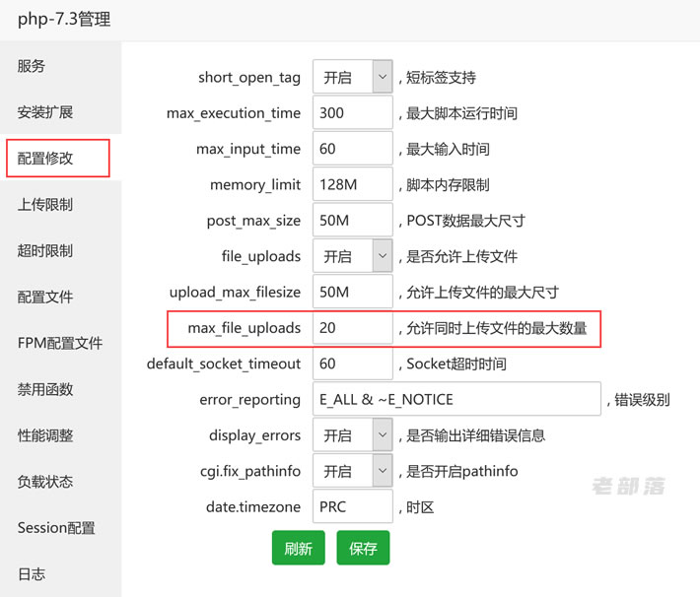The width and height of the screenshot is (700, 597).
Task: Focus the upload_max_filesize input field
Action: (x=353, y=292)
